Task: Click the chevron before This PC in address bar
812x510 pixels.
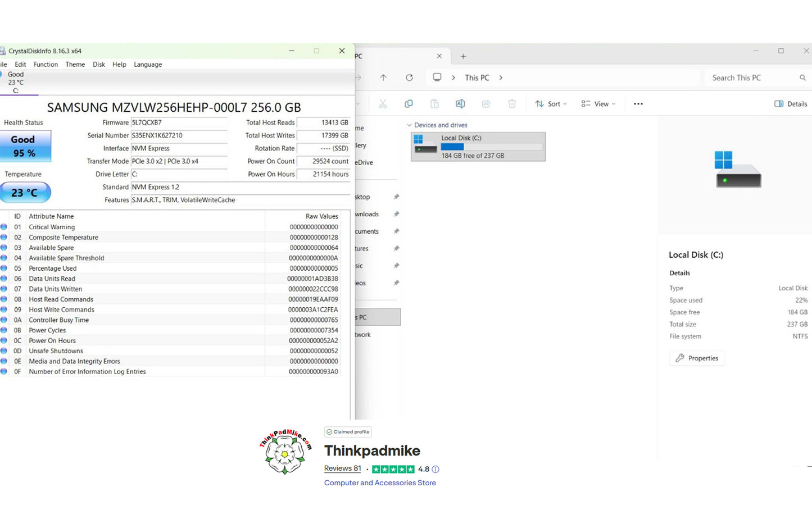Action: (453, 78)
